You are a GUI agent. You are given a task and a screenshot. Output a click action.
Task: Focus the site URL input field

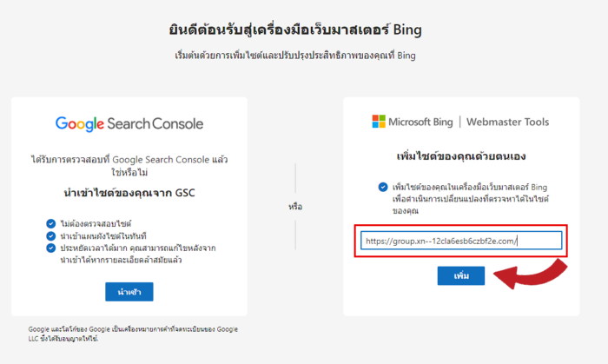[x=461, y=241]
